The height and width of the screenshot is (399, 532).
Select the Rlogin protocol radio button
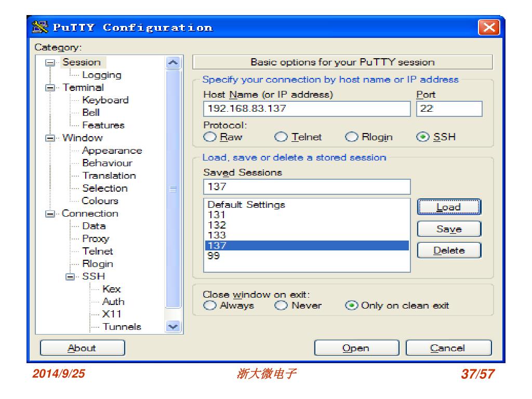(352, 137)
